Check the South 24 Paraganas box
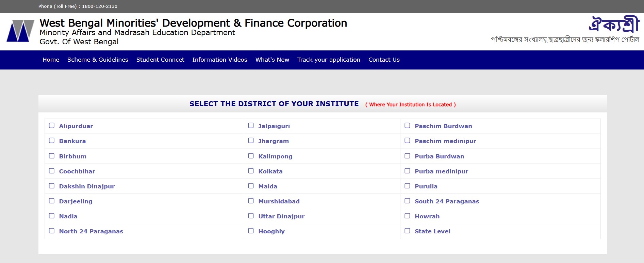This screenshot has height=263, width=644. (x=407, y=201)
